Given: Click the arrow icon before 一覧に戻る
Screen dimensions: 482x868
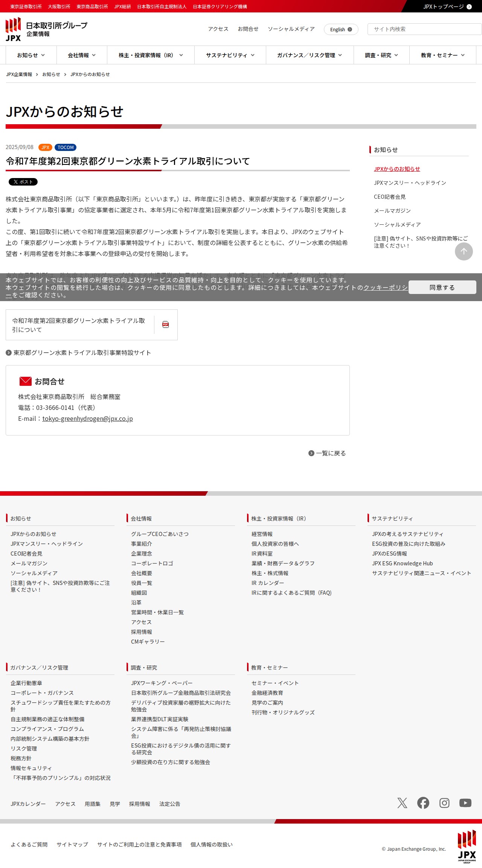Looking at the screenshot, I should tap(311, 453).
